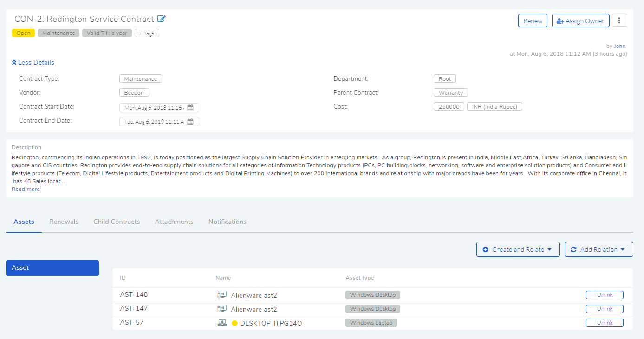Switch to the Assets tab

[x=24, y=222]
